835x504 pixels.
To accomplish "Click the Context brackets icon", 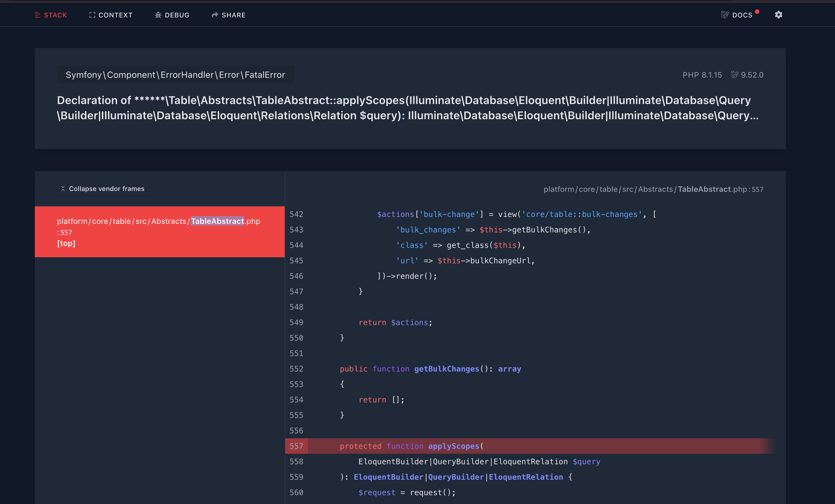I will tap(92, 15).
